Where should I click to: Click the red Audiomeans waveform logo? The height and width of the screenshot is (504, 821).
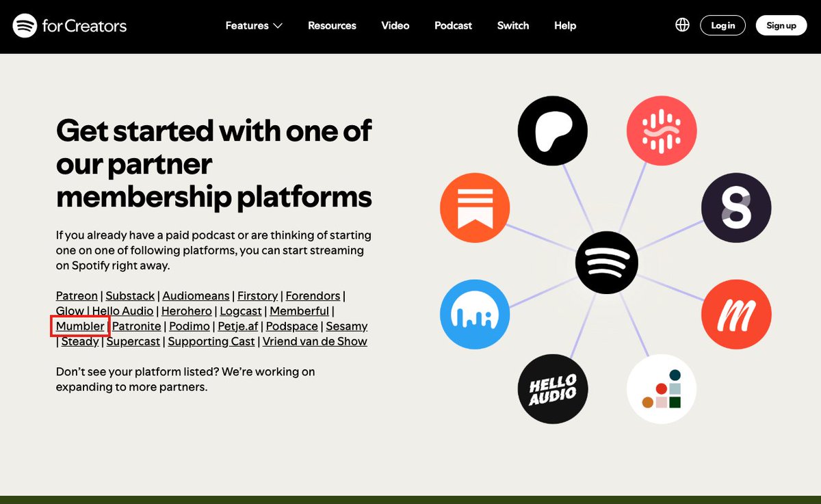point(662,130)
